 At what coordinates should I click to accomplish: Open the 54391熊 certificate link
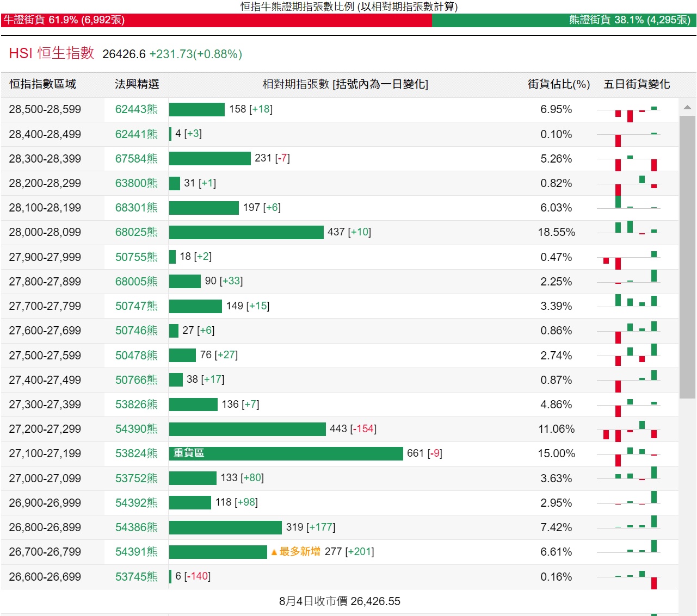tap(136, 552)
